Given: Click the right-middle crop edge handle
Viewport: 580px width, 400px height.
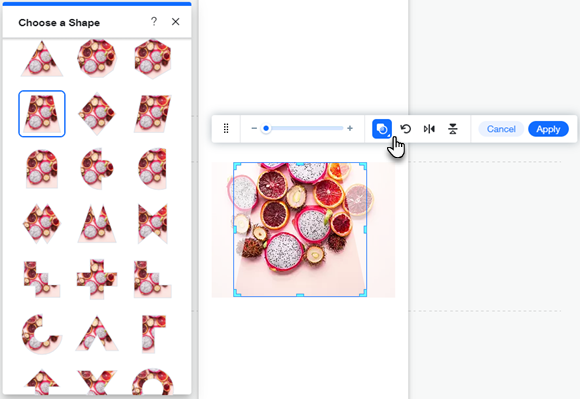Looking at the screenshot, I should [x=365, y=229].
